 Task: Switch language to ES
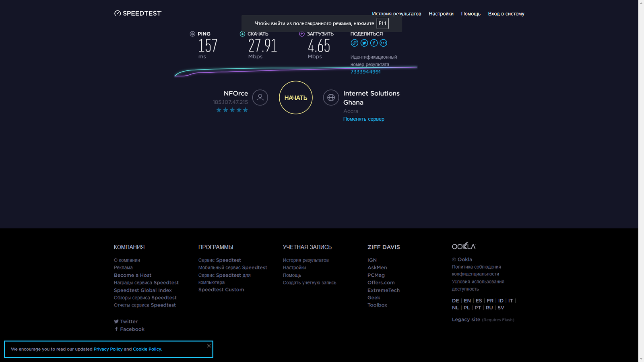click(479, 301)
